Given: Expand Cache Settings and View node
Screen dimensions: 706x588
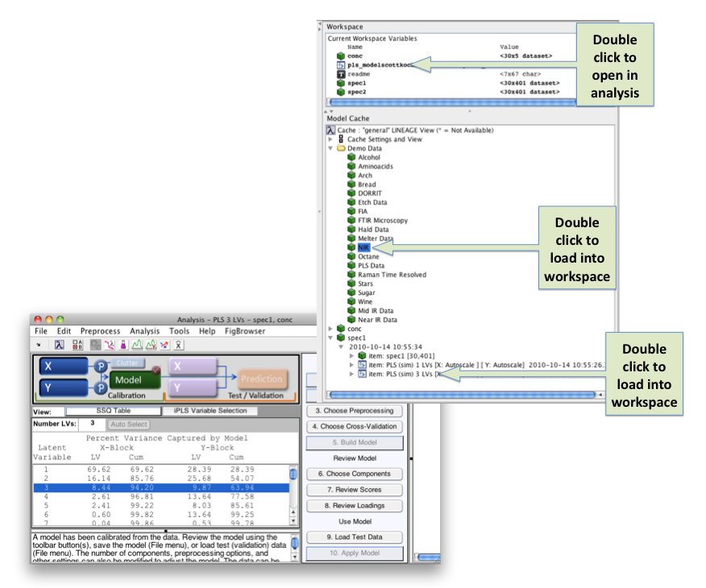Looking at the screenshot, I should point(330,139).
